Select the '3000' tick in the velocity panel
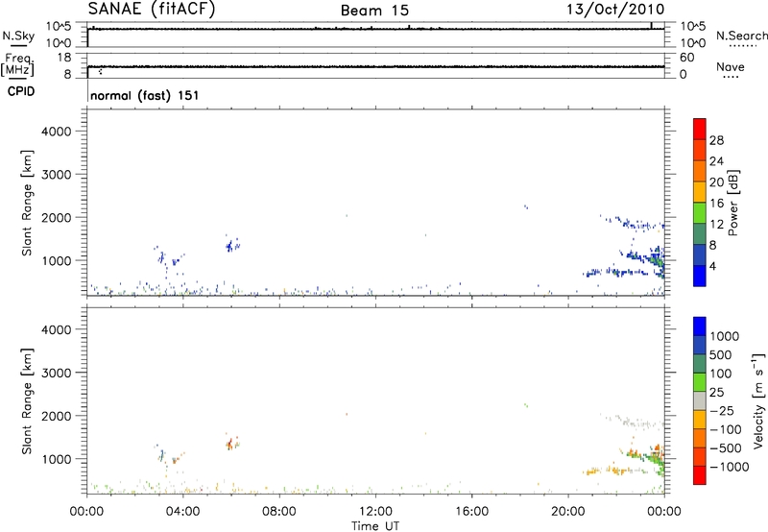This screenshot has height=532, width=768. click(x=56, y=373)
